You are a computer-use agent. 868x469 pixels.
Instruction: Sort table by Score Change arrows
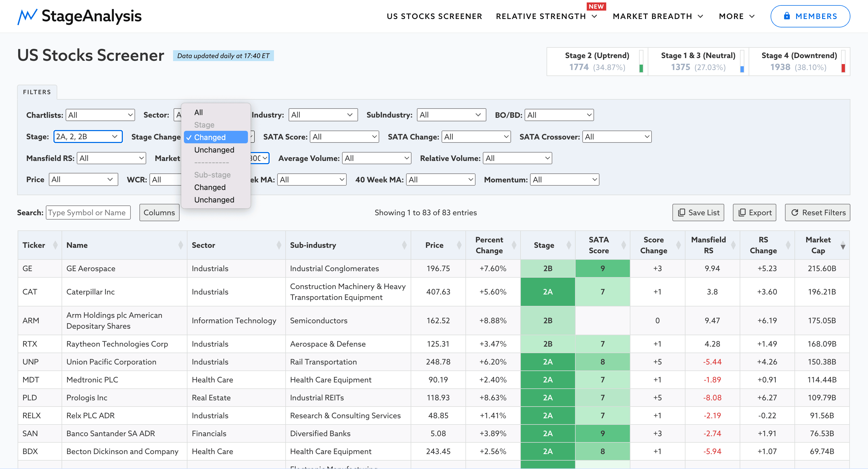(678, 245)
